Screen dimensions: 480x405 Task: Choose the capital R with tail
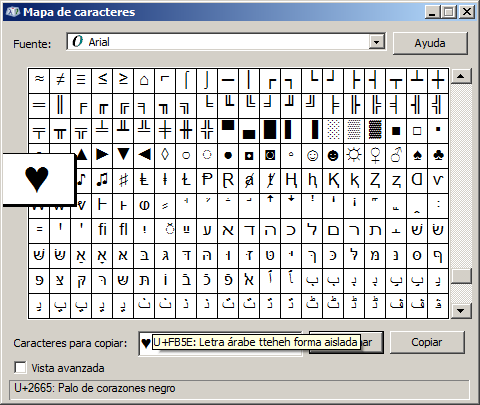click(228, 180)
